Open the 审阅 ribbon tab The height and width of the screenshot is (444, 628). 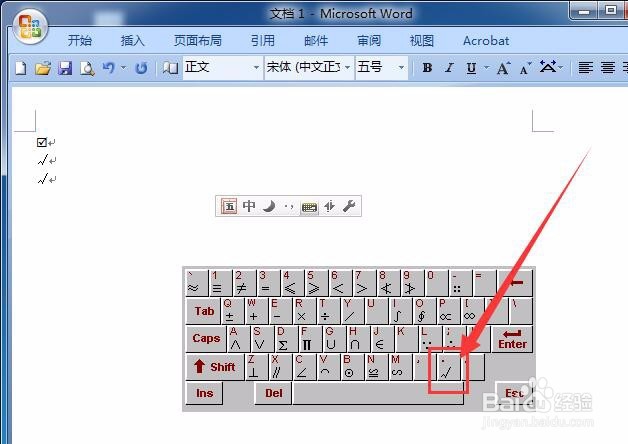tap(369, 40)
